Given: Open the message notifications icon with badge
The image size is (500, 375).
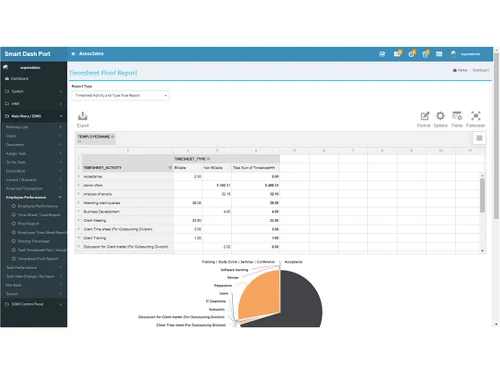Looking at the screenshot, I should (x=397, y=54).
